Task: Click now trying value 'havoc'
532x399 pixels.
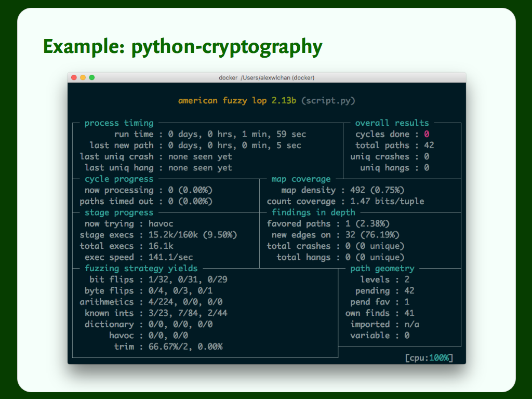Action: tap(161, 224)
